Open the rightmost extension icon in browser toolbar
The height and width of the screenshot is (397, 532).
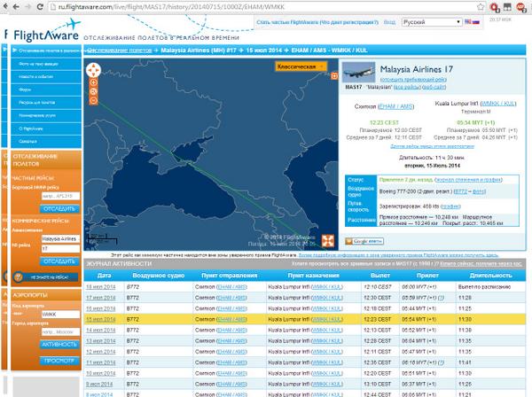520,7
